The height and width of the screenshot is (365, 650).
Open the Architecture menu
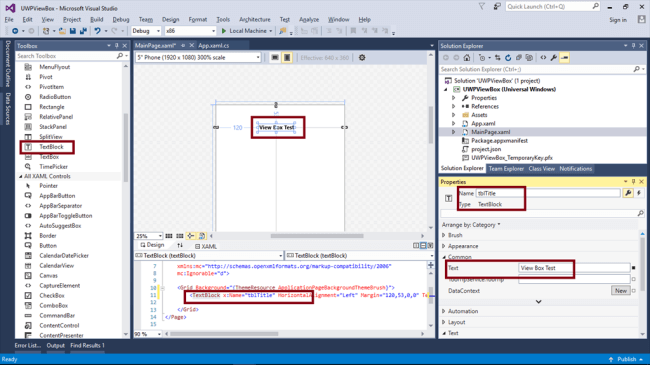(x=255, y=19)
